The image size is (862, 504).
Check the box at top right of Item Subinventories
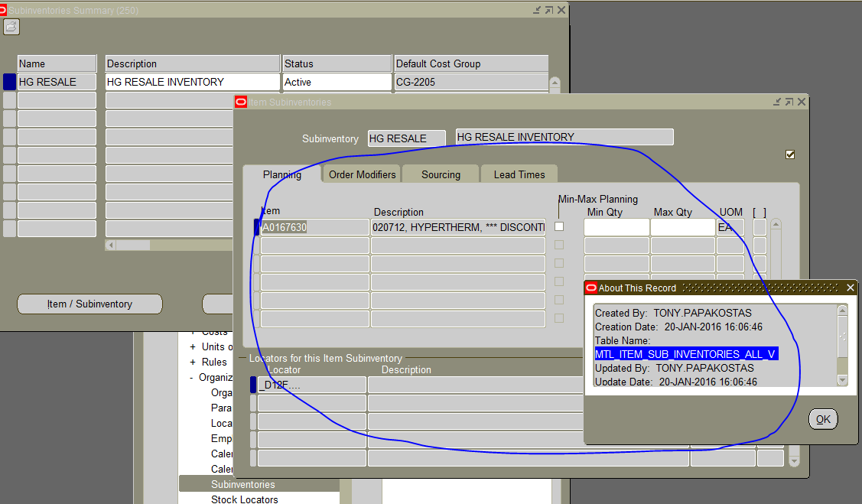790,154
